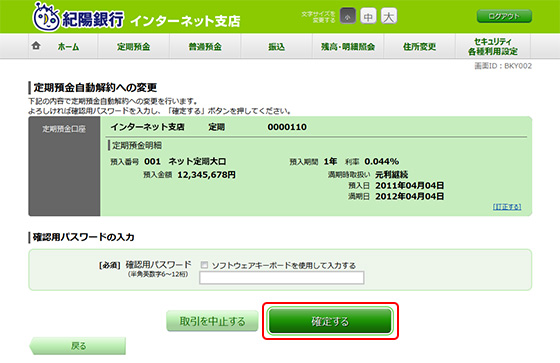This screenshot has width=560, height=363.
Task: Click 画面ID：BKY002 text
Action: click(503, 66)
